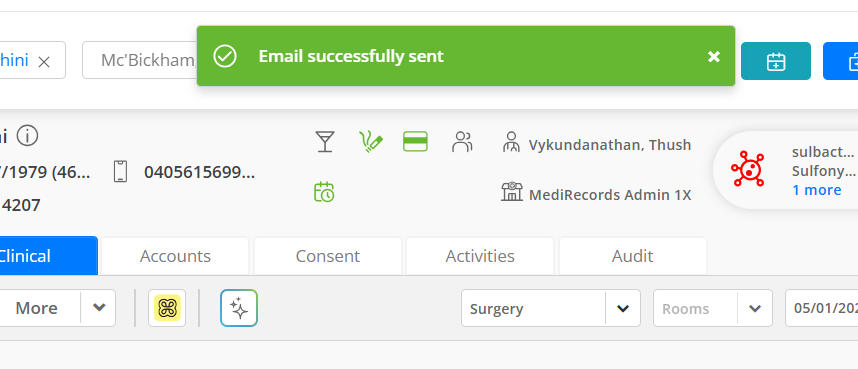Viewport: 858px width, 369px height.
Task: Open the alcohol cocktail glass status icon
Action: [325, 142]
